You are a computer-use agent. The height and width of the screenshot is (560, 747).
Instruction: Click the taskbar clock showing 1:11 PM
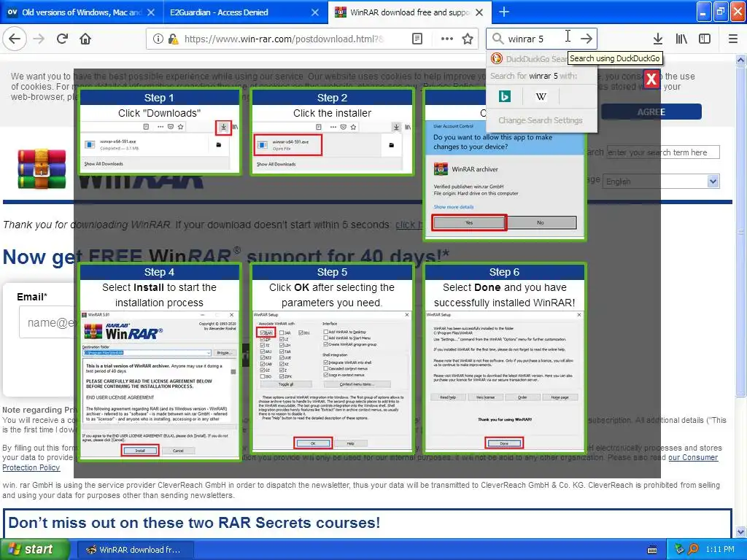720,550
